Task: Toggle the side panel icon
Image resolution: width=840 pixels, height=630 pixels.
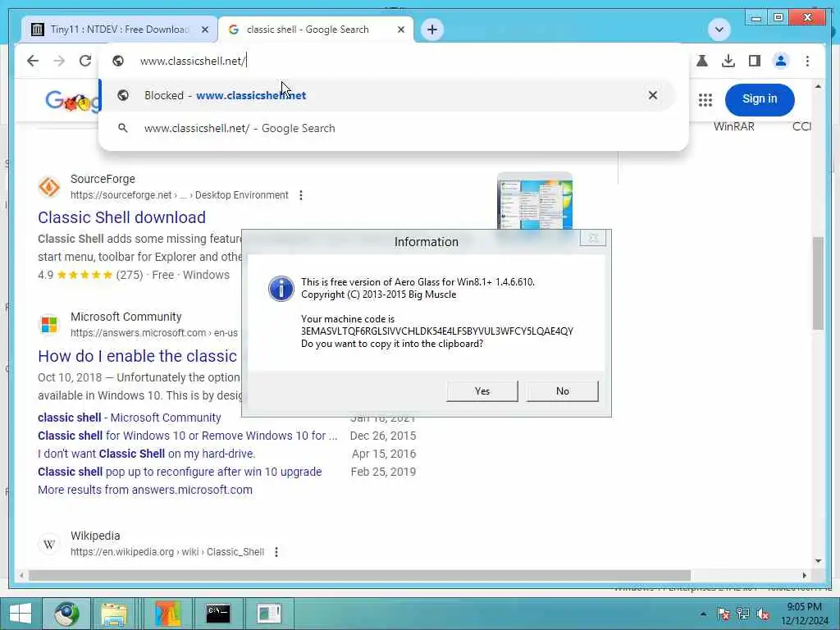Action: point(755,61)
